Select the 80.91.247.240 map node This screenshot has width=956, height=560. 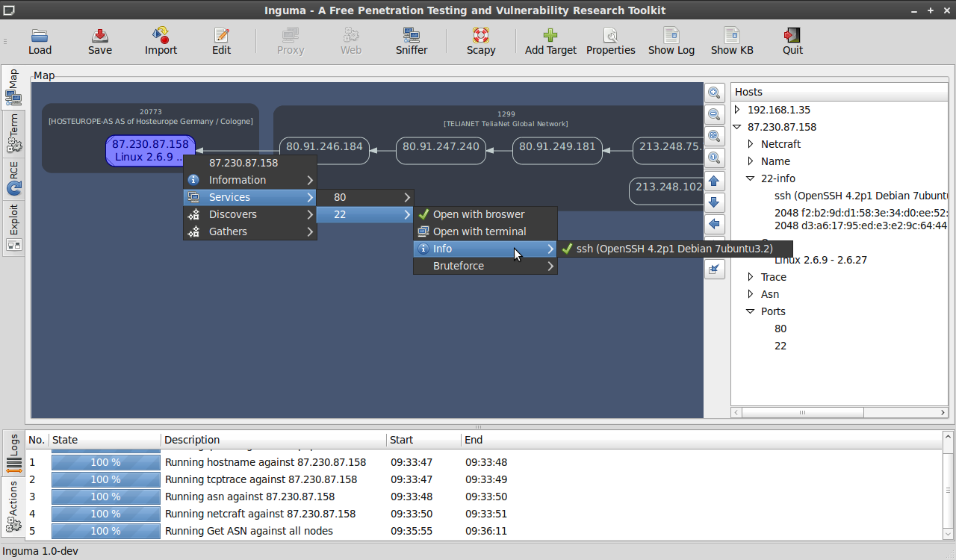click(441, 150)
